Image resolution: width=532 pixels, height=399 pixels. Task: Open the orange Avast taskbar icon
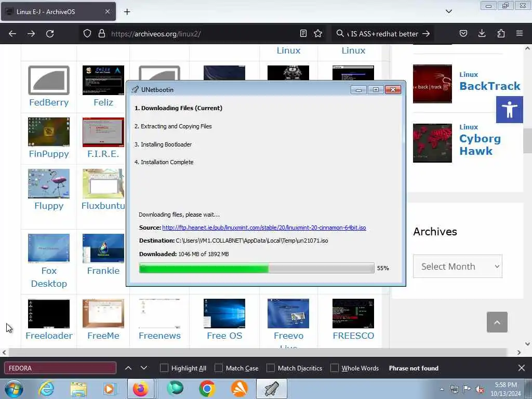(239, 389)
